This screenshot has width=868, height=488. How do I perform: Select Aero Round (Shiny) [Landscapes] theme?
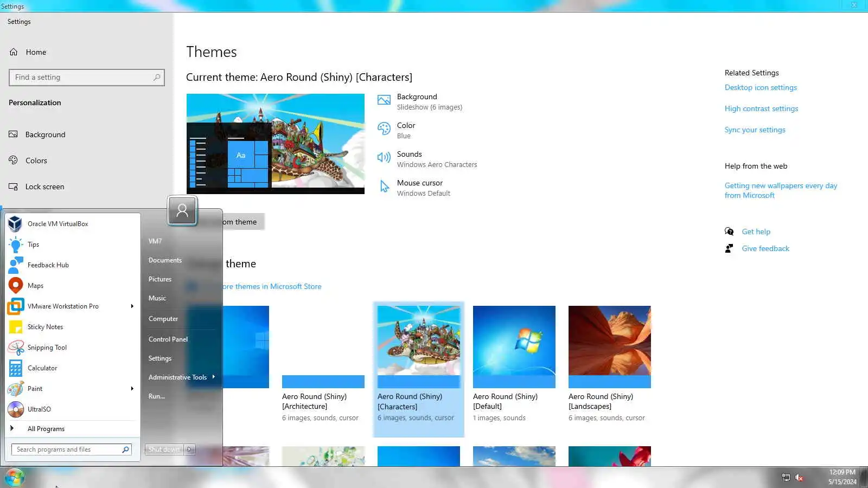(x=610, y=364)
